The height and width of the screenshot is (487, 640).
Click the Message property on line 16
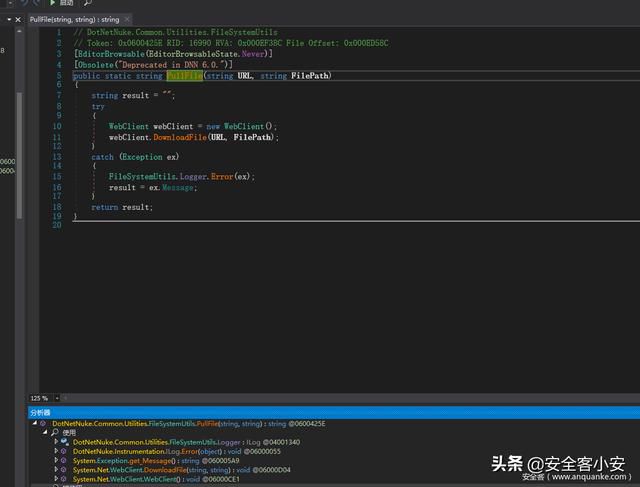(x=178, y=187)
